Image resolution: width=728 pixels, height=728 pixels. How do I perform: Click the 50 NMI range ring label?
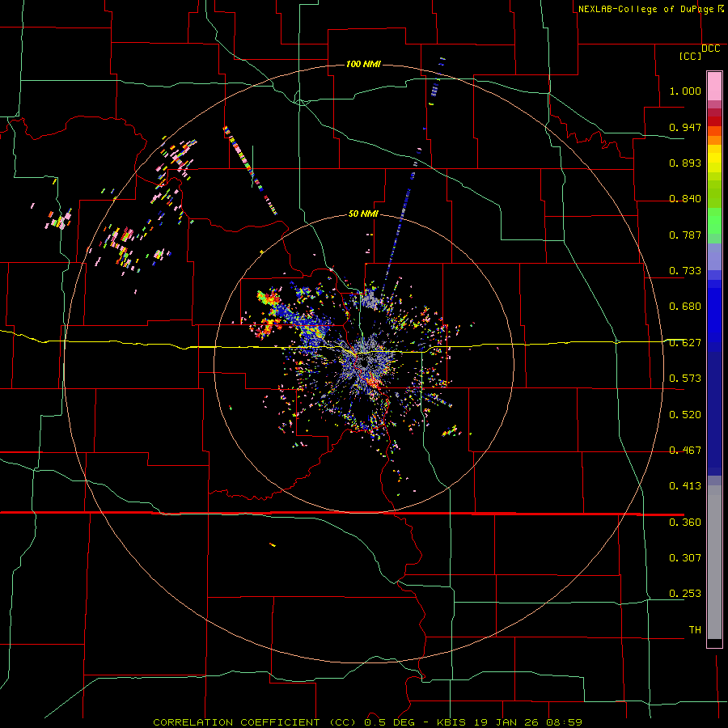click(x=363, y=214)
